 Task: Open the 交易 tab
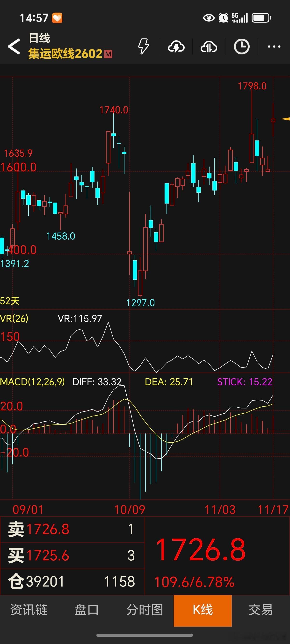pos(261,610)
